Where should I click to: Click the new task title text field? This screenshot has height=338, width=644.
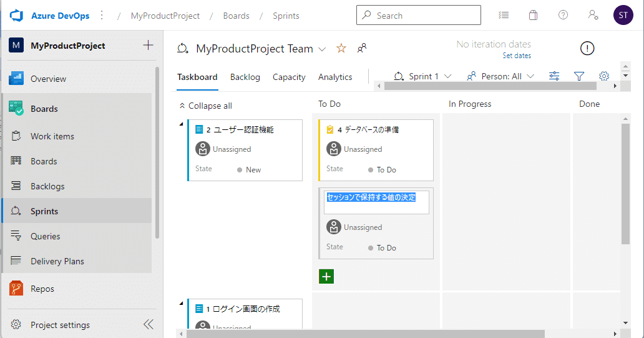click(x=376, y=202)
